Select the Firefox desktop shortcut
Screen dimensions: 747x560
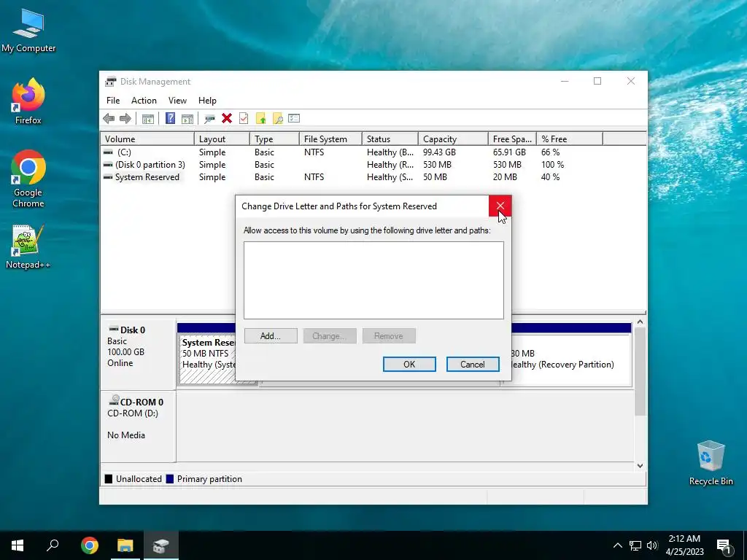28,101
